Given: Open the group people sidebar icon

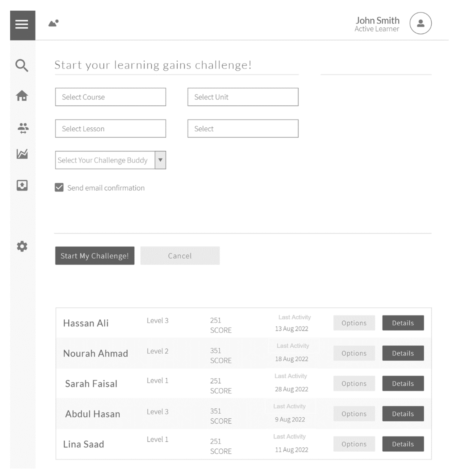Looking at the screenshot, I should click(x=23, y=128).
